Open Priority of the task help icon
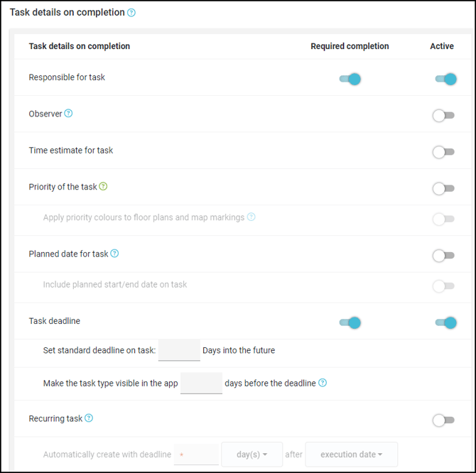The width and height of the screenshot is (476, 473). [104, 187]
